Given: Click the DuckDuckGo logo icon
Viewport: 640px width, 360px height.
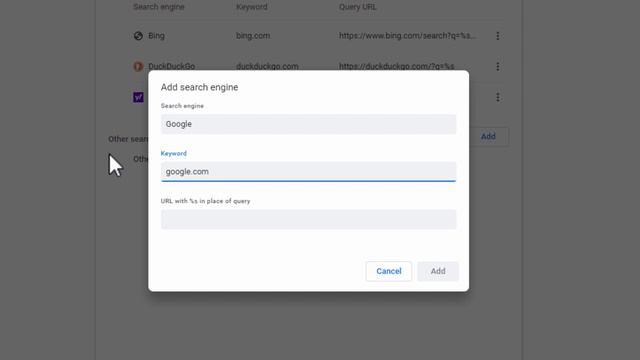Looking at the screenshot, I should pos(138,66).
